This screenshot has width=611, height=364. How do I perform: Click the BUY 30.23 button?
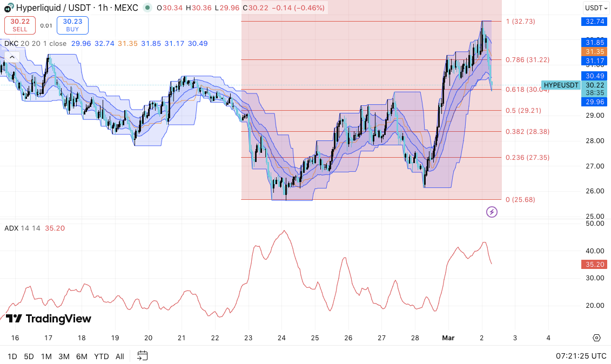click(x=72, y=25)
